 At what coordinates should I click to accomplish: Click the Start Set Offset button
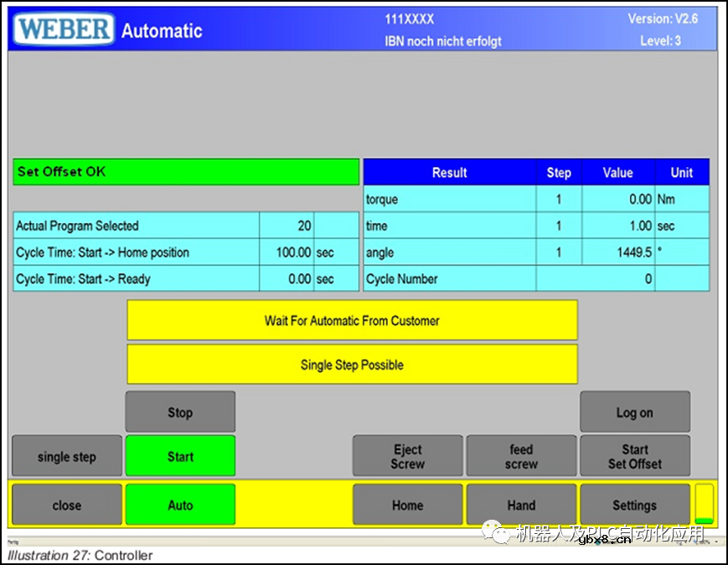pos(634,456)
